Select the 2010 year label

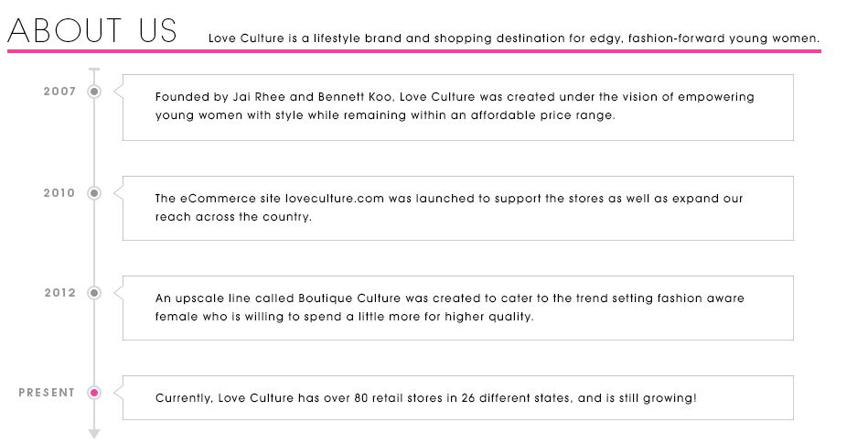coord(59,193)
